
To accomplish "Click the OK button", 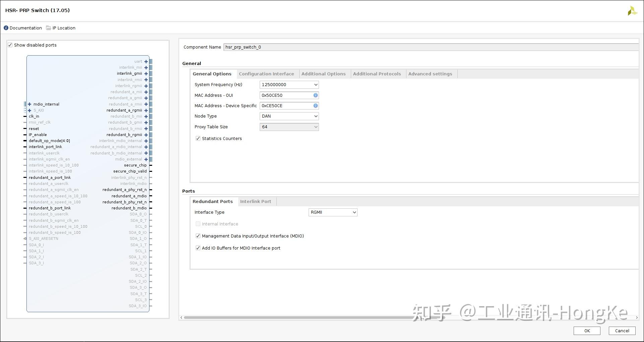I will click(x=587, y=331).
